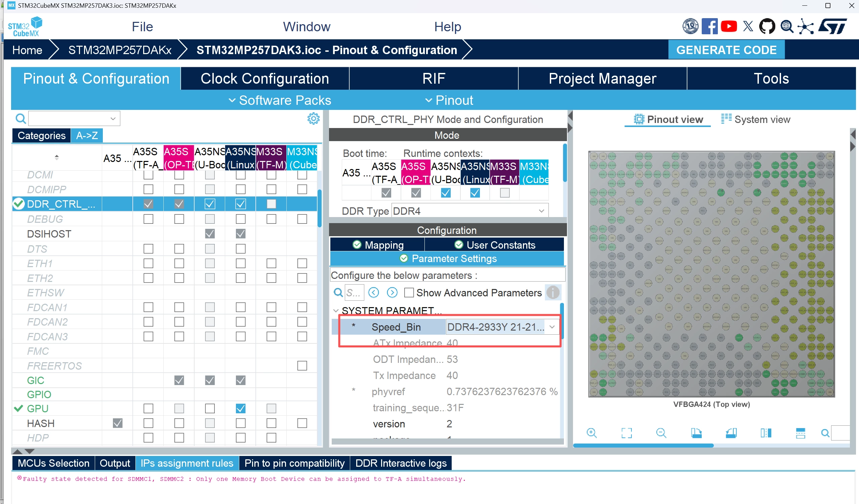Open the YouTube icon link
This screenshot has width=859, height=504.
point(729,26)
